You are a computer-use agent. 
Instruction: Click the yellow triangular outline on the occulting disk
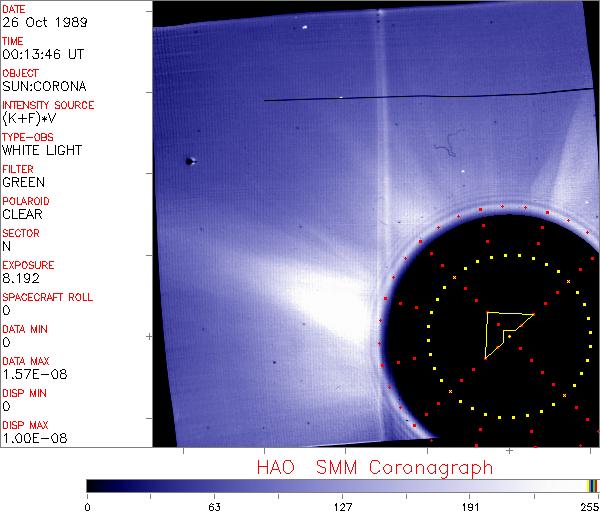tap(509, 335)
